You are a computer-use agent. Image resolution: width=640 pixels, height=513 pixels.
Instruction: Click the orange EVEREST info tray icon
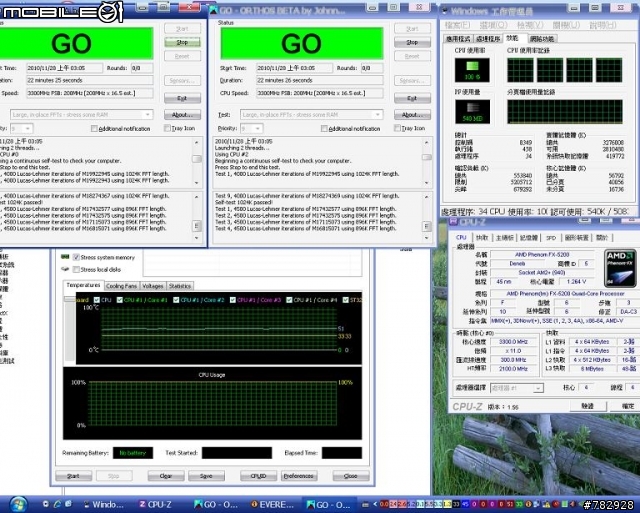[528, 504]
